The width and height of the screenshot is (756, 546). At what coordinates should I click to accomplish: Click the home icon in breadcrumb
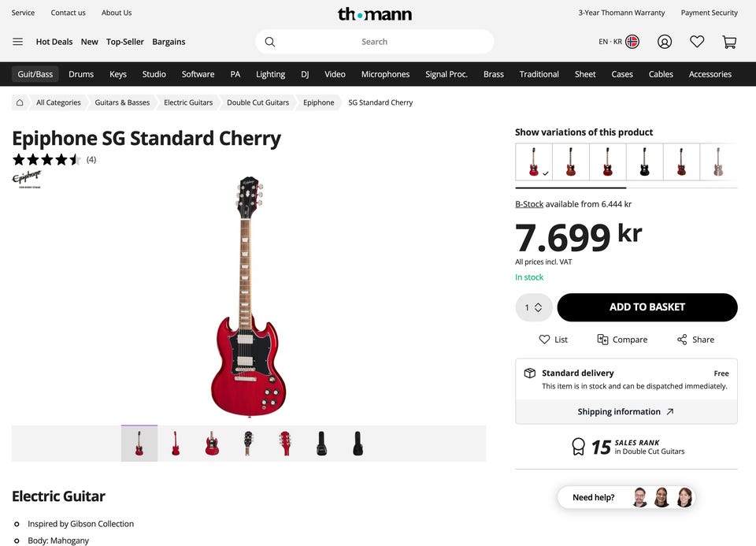[20, 102]
